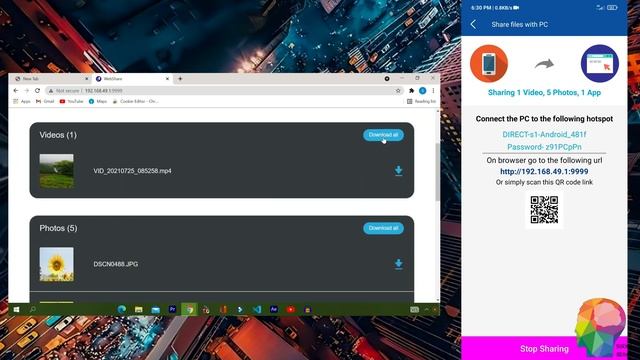The image size is (640, 360).
Task: Go back in Chrome browser
Action: coord(16,91)
